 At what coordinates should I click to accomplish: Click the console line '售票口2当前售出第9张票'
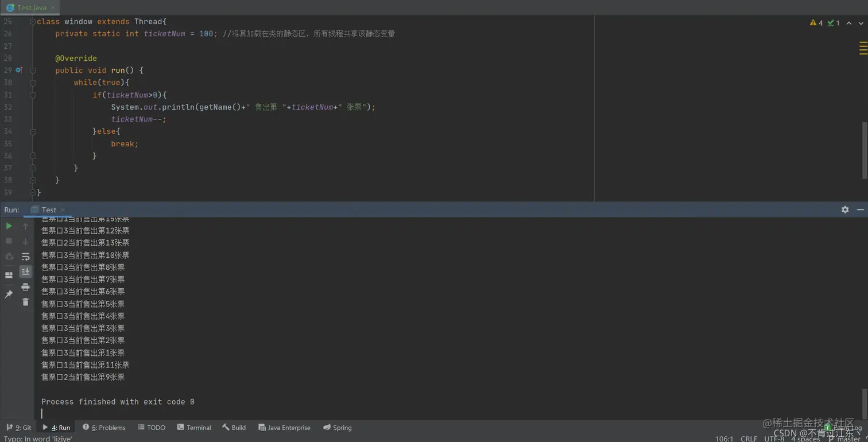83,377
